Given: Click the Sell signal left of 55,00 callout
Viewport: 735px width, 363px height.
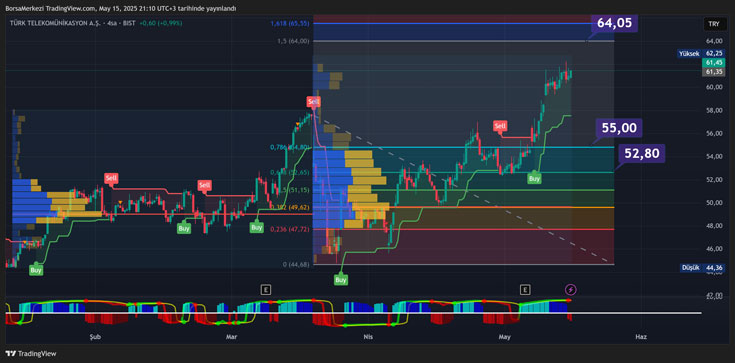Looking at the screenshot, I should [x=500, y=126].
